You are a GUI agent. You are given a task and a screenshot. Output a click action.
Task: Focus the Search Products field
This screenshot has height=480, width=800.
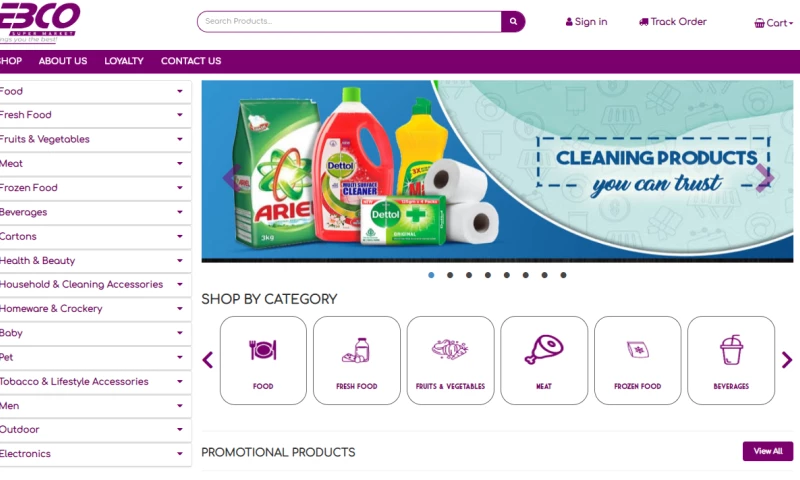(x=349, y=21)
